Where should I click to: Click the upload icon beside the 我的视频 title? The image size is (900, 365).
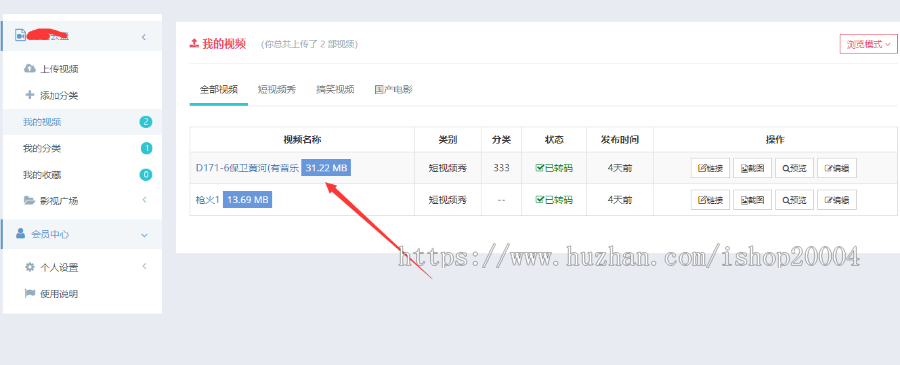coord(194,43)
